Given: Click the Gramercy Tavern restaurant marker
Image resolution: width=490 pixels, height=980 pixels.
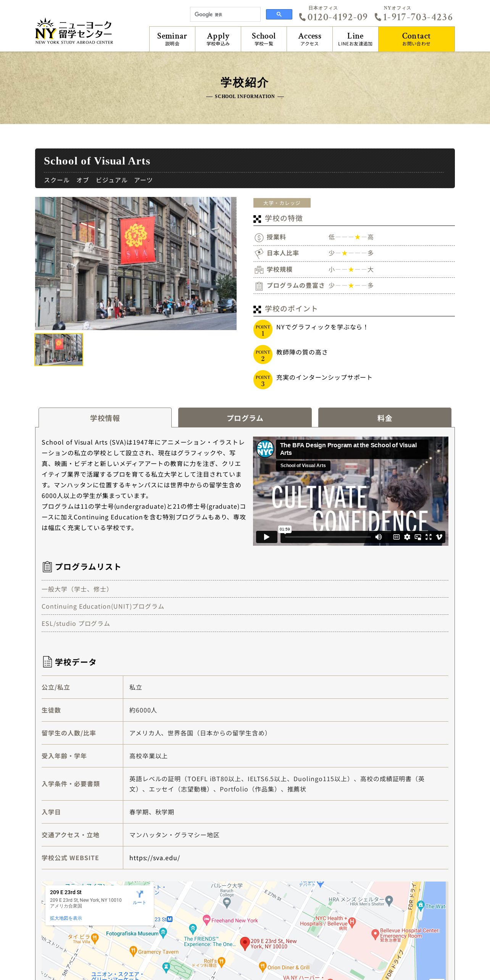Looking at the screenshot, I should [133, 951].
